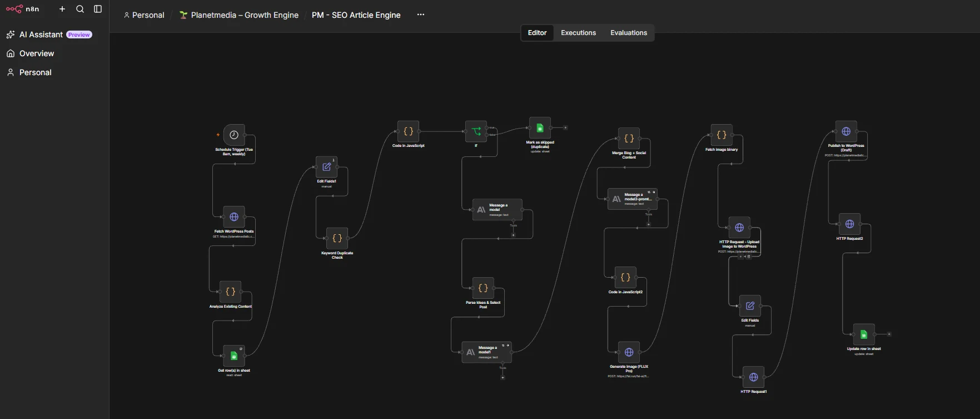
Task: Click the Analyze Existing Content code node
Action: coord(231,292)
